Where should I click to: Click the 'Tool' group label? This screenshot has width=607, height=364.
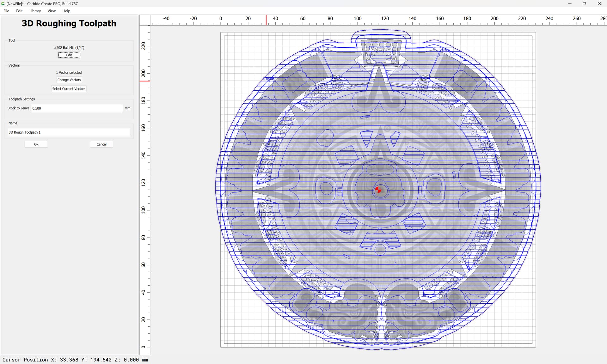[x=12, y=40]
